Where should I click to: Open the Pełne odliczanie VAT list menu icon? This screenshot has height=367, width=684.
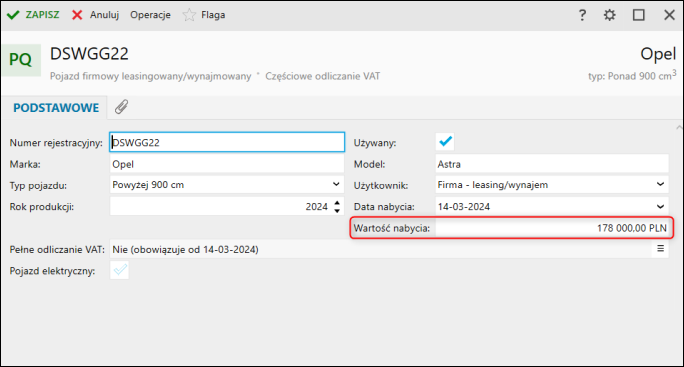point(660,249)
